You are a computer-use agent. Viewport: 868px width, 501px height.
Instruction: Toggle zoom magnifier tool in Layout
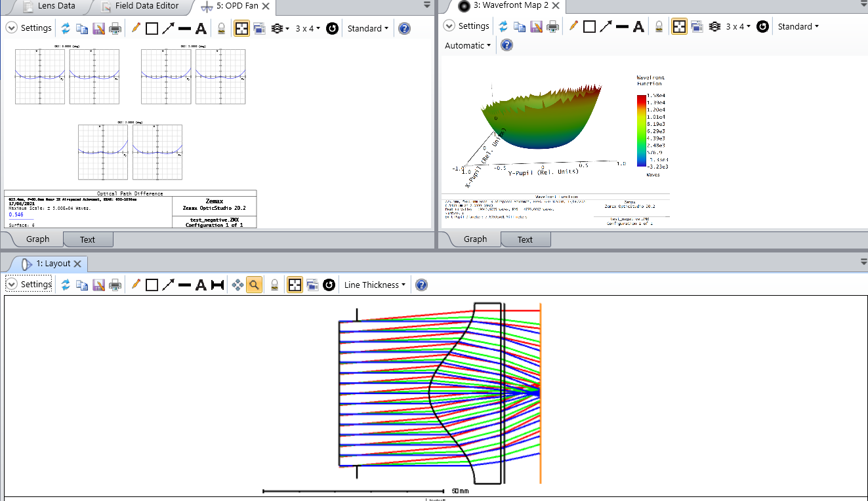[255, 285]
